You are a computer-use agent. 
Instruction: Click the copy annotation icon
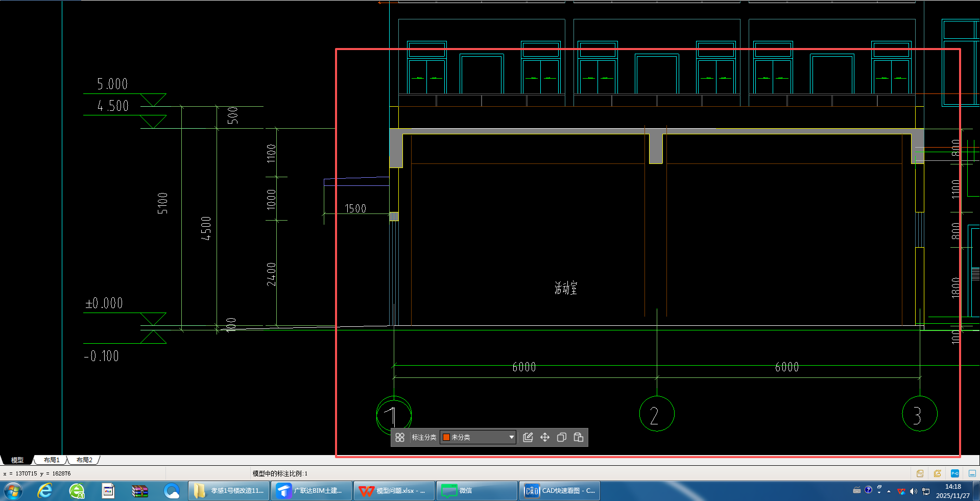(562, 437)
